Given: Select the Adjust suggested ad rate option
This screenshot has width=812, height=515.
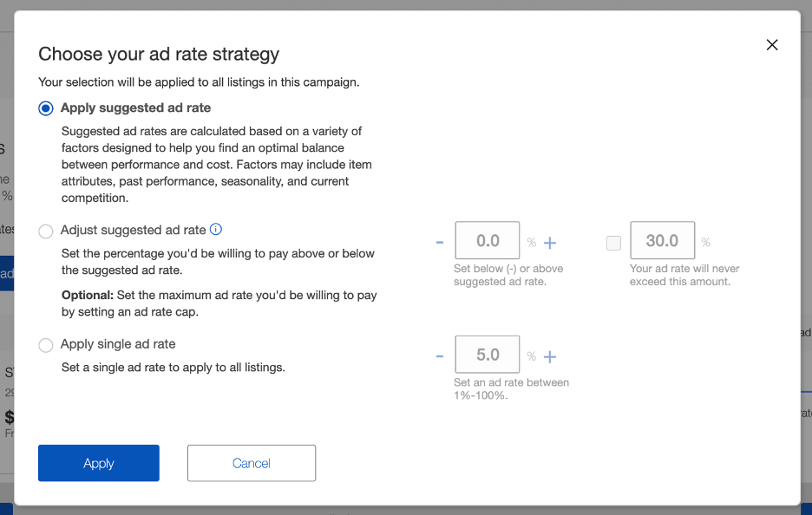Looking at the screenshot, I should (x=45, y=231).
